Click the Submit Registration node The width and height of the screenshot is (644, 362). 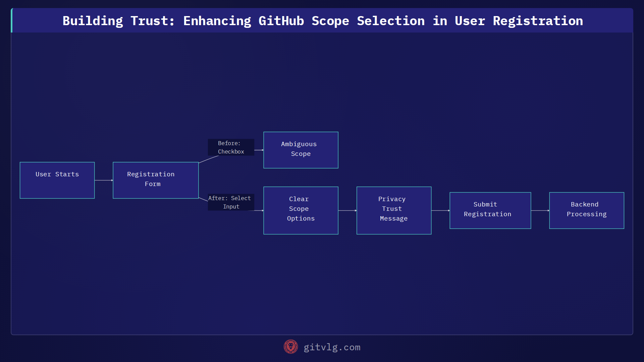point(490,210)
